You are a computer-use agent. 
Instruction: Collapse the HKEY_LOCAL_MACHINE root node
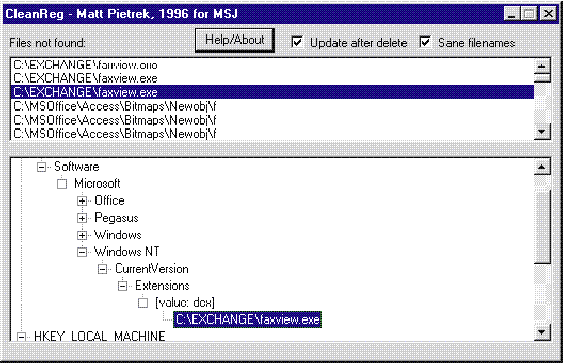(x=22, y=337)
